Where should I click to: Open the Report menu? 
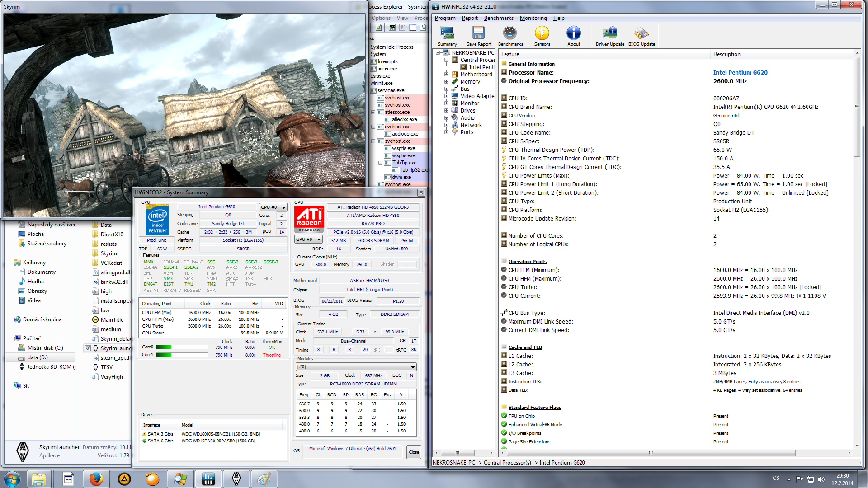coord(470,18)
